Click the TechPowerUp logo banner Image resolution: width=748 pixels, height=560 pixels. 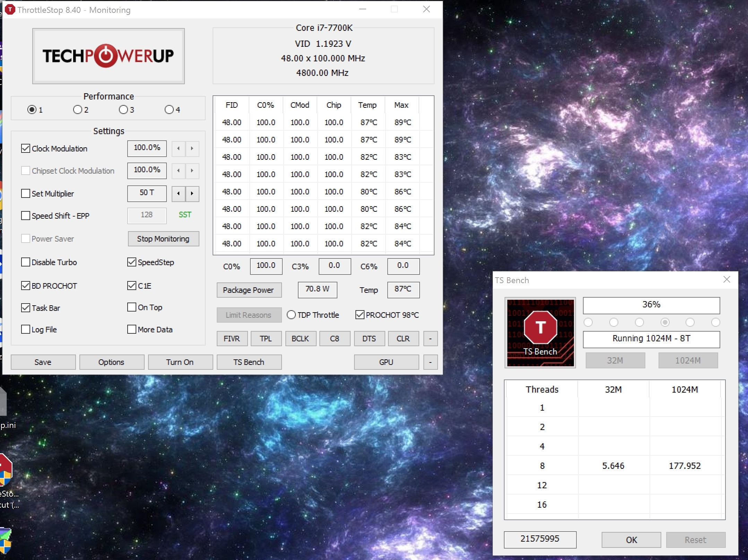[x=108, y=56]
